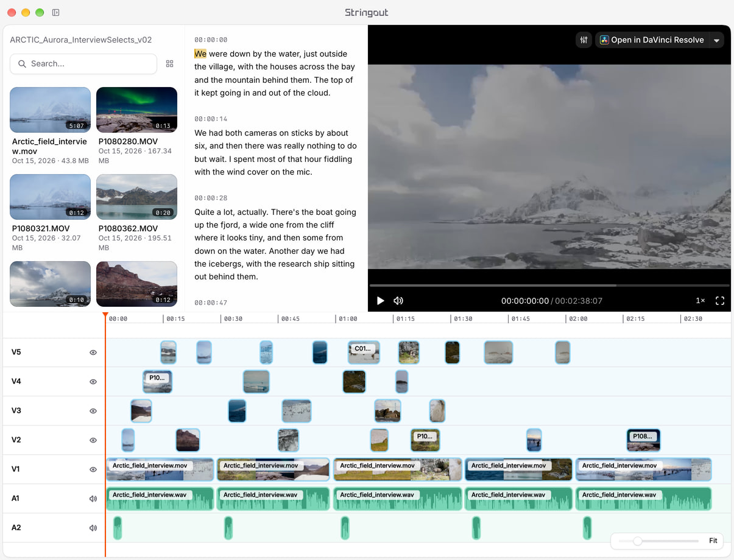Jump to transcript timestamp 00:00:47

tap(211, 303)
